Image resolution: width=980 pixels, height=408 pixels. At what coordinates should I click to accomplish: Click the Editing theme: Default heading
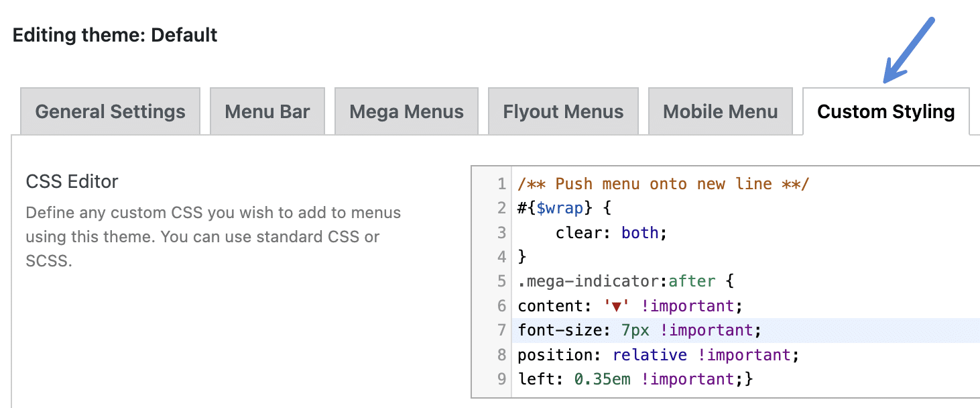[x=114, y=35]
